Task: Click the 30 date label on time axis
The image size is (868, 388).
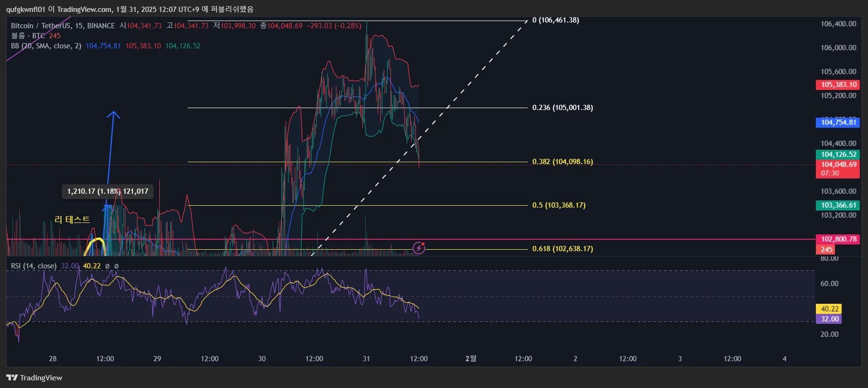Action: (x=262, y=358)
